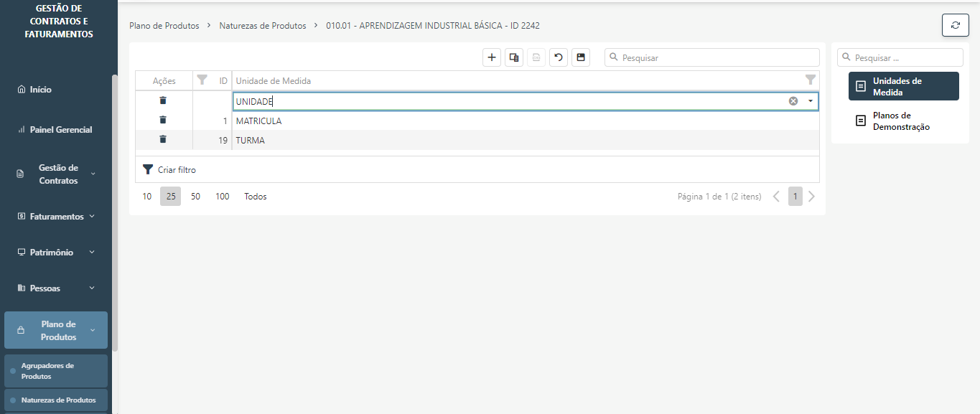Click the save layout toolbar icon
The height and width of the screenshot is (414, 980).
click(581, 57)
